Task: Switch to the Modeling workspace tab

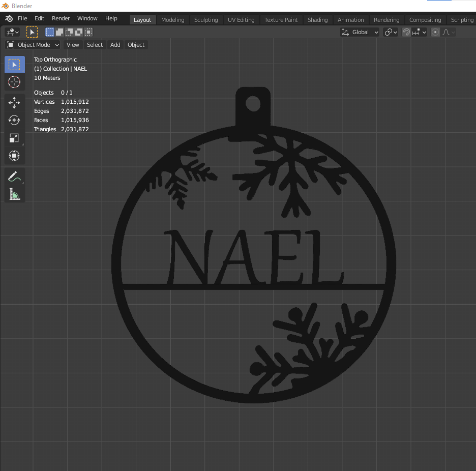Action: pyautogui.click(x=173, y=20)
